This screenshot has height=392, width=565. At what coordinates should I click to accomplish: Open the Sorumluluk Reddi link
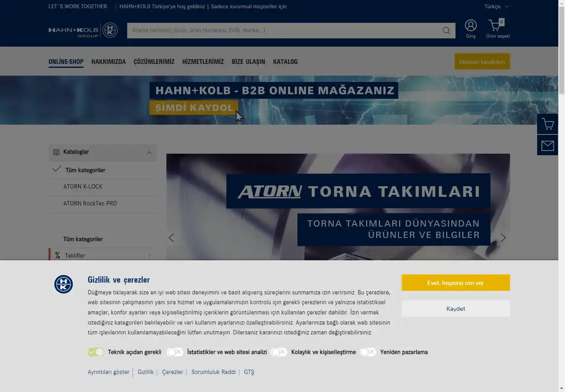tap(213, 372)
